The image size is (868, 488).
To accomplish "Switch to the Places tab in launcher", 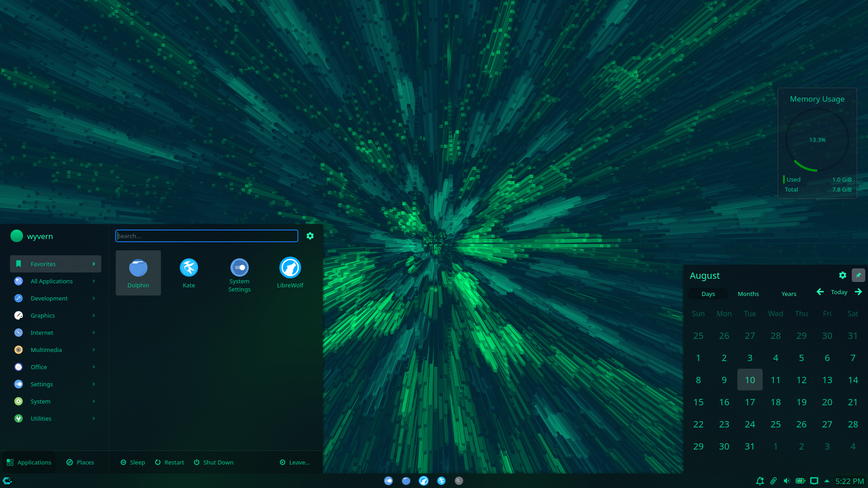I will click(80, 462).
